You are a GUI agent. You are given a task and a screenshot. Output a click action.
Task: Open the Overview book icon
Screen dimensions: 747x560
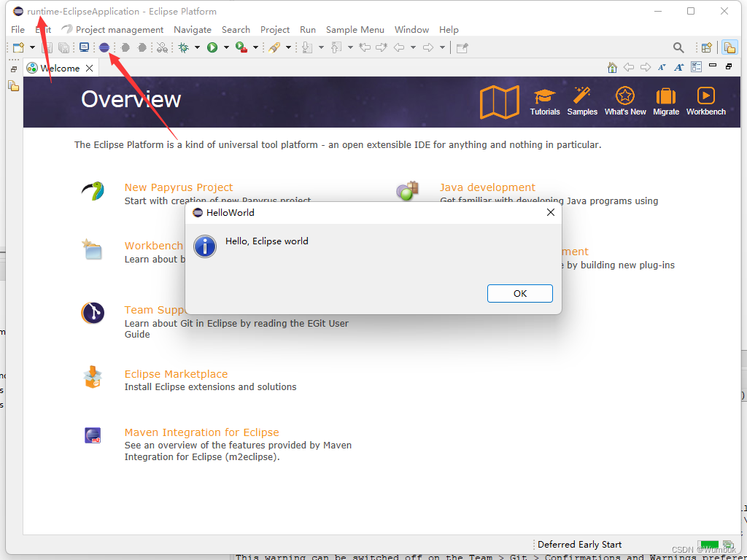499,102
